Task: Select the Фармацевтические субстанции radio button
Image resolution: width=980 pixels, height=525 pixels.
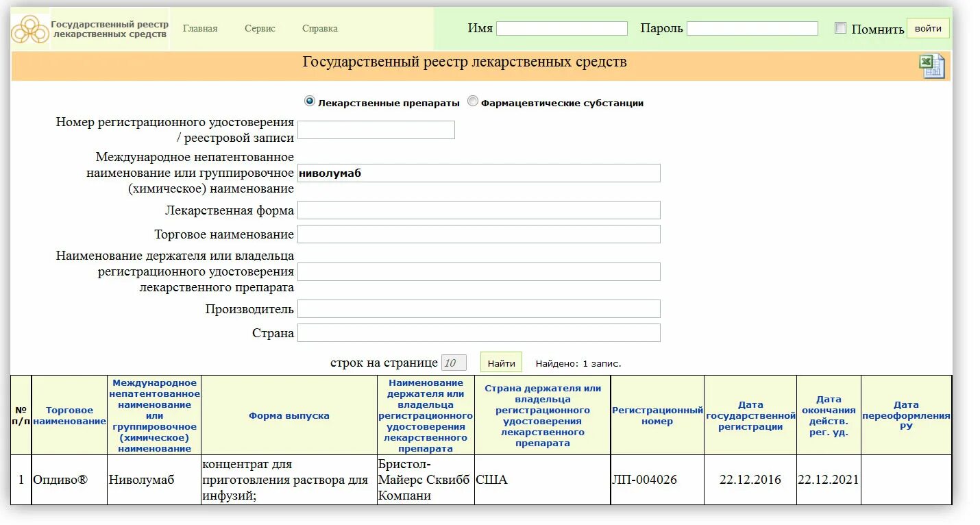Action: coord(473,101)
